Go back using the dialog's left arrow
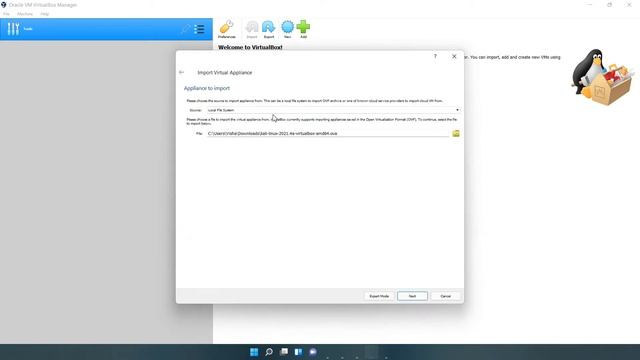 pyautogui.click(x=182, y=72)
